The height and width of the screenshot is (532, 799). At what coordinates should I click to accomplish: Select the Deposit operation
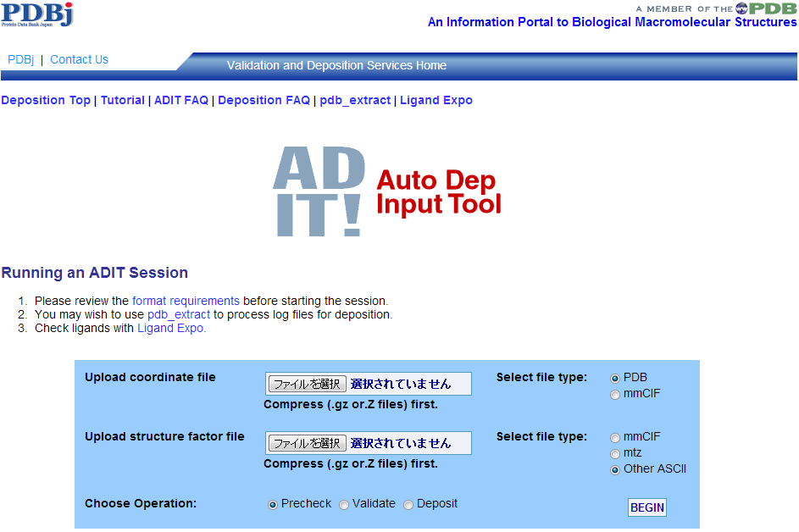pyautogui.click(x=408, y=505)
